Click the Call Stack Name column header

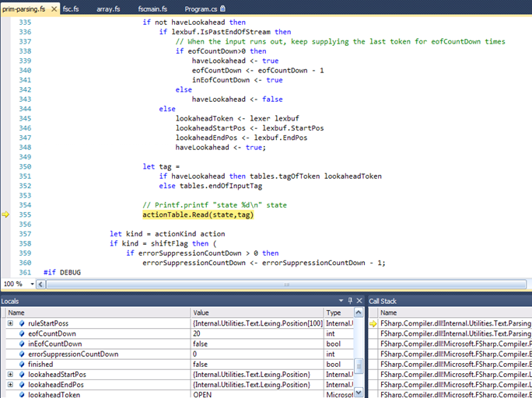point(455,312)
